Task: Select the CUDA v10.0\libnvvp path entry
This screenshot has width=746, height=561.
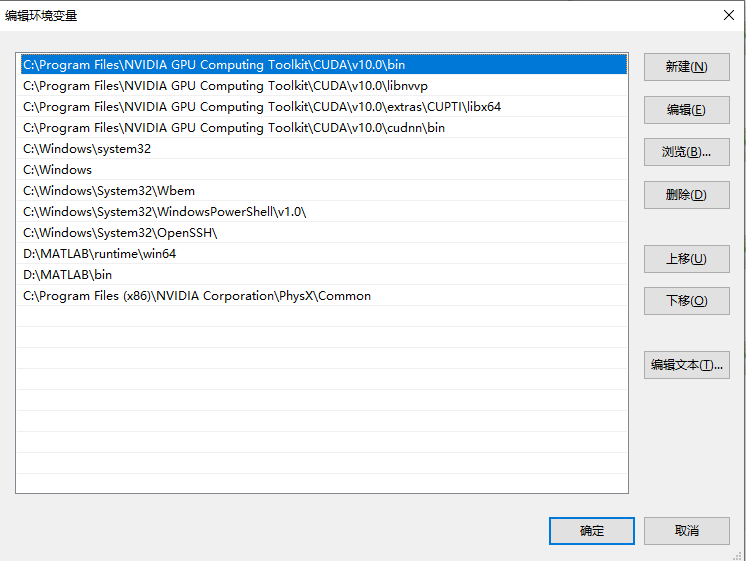Action: click(324, 86)
